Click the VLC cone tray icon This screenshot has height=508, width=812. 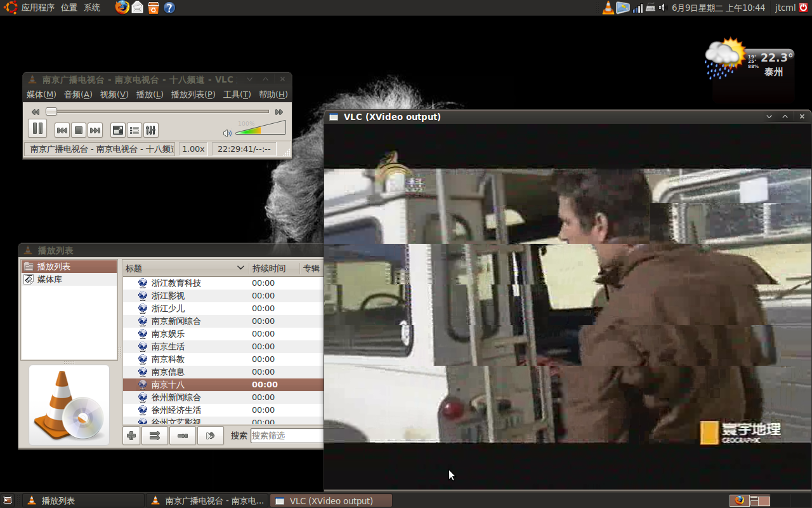click(x=608, y=8)
